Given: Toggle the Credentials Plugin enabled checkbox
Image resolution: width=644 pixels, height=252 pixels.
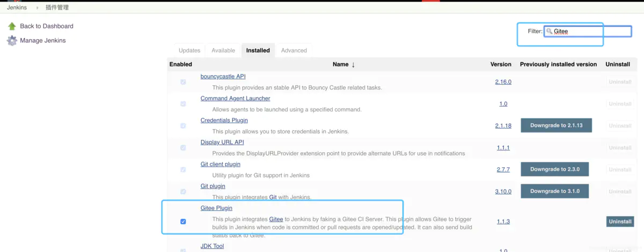Looking at the screenshot, I should click(183, 126).
